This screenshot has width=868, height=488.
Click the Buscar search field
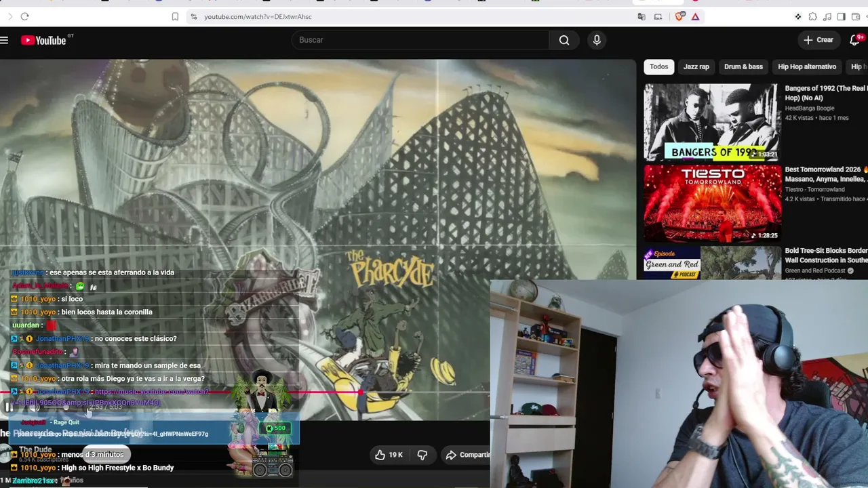pyautogui.click(x=420, y=40)
